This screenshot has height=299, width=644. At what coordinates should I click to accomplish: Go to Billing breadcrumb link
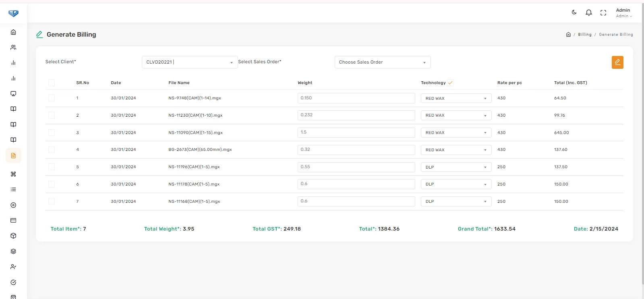[584, 35]
